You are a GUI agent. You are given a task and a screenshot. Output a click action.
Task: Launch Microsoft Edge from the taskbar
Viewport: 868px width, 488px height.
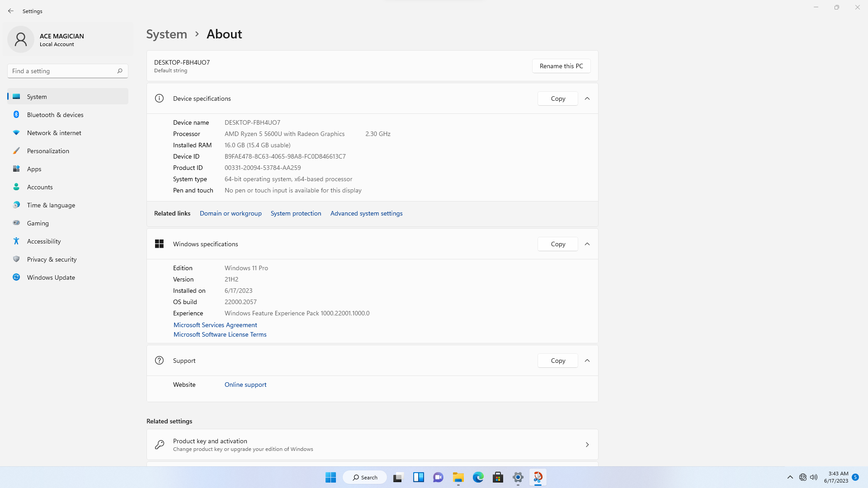tap(478, 477)
